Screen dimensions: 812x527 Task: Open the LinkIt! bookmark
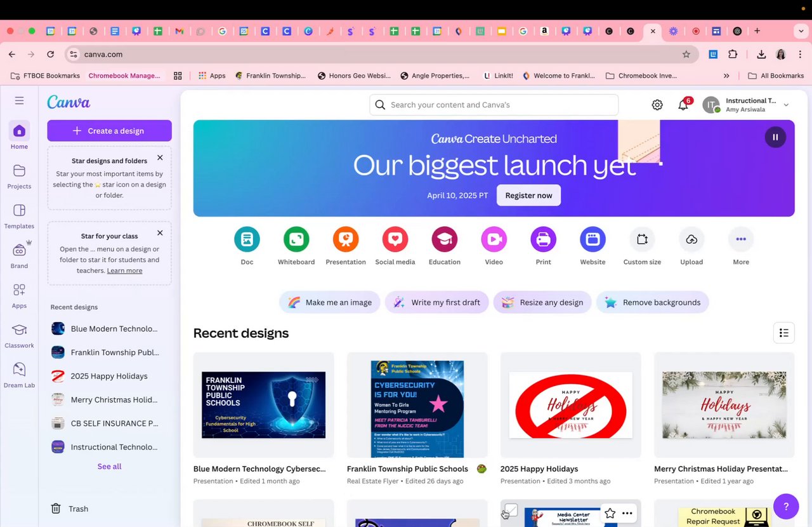[x=499, y=76]
